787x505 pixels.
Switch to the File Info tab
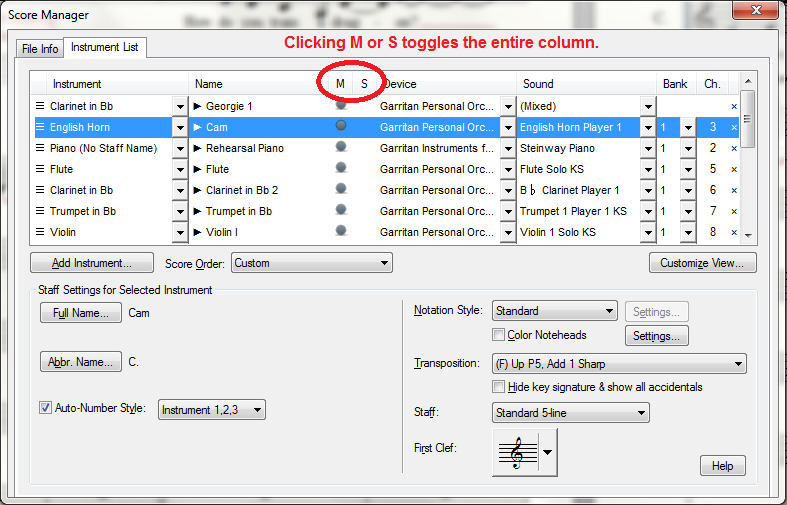(40, 49)
